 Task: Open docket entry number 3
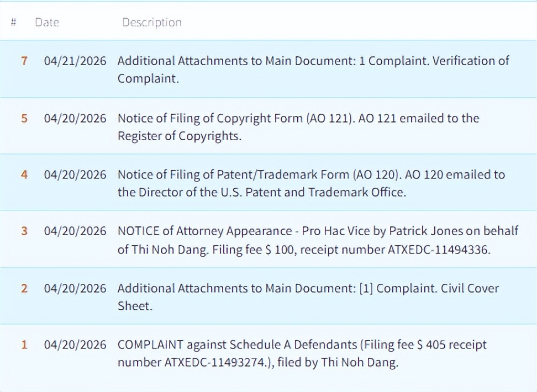(x=24, y=231)
